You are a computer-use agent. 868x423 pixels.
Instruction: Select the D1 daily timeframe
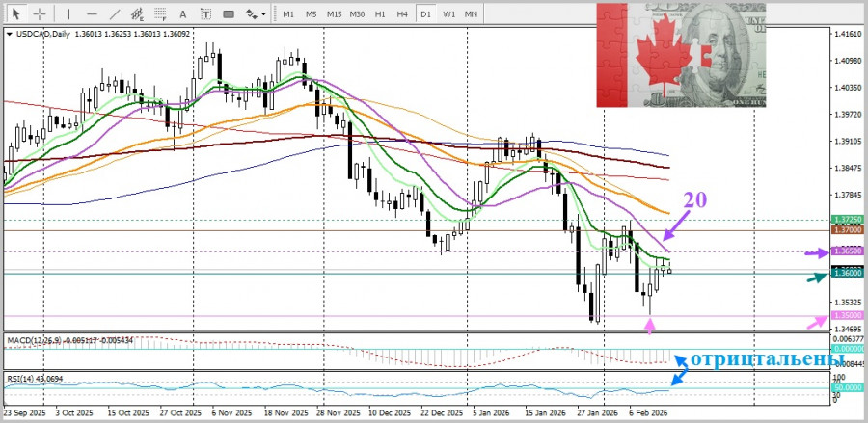tap(425, 14)
